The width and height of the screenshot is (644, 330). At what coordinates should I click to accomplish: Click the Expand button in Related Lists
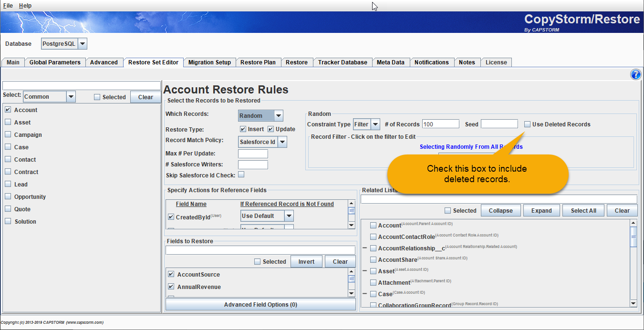(x=541, y=210)
